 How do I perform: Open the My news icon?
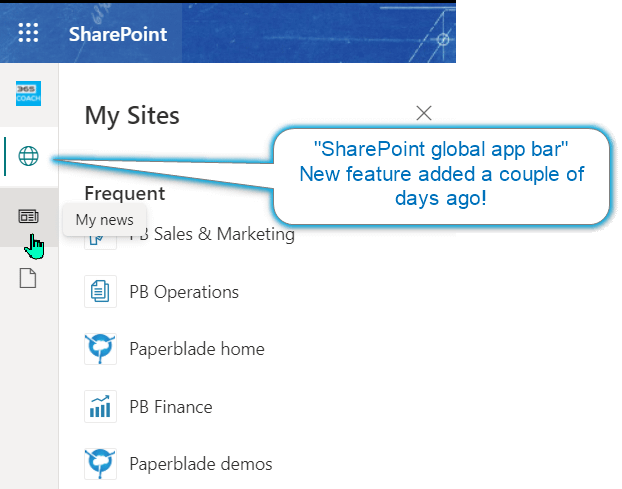(x=29, y=217)
